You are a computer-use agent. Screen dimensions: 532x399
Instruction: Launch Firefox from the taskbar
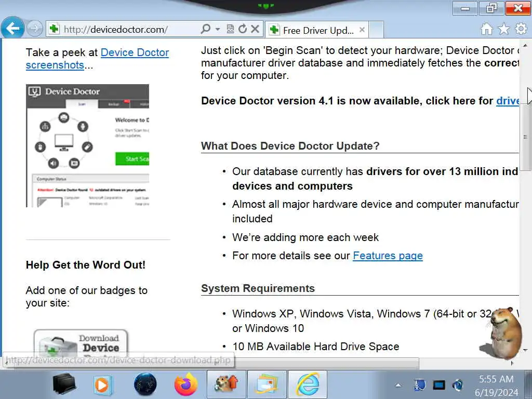coord(186,384)
